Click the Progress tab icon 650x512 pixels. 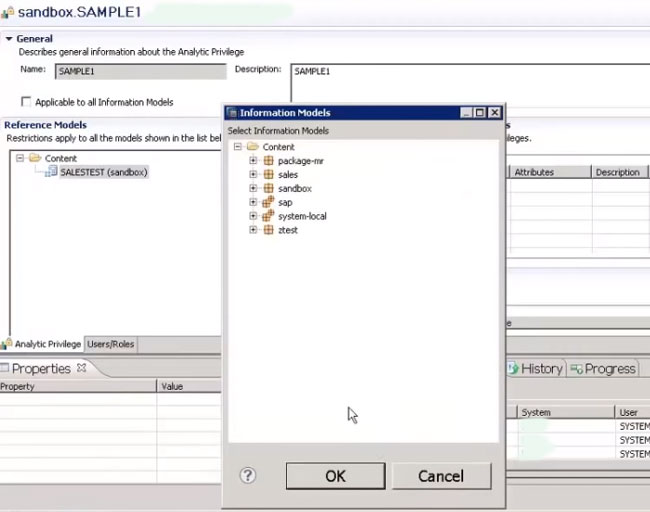(576, 369)
